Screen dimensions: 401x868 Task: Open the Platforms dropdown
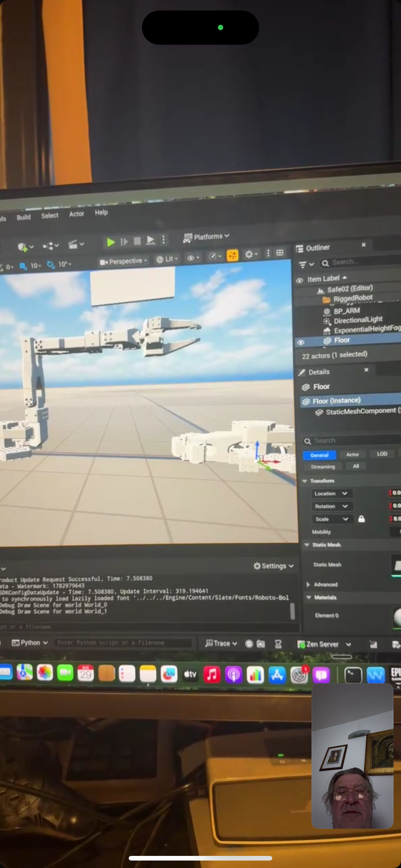point(206,237)
